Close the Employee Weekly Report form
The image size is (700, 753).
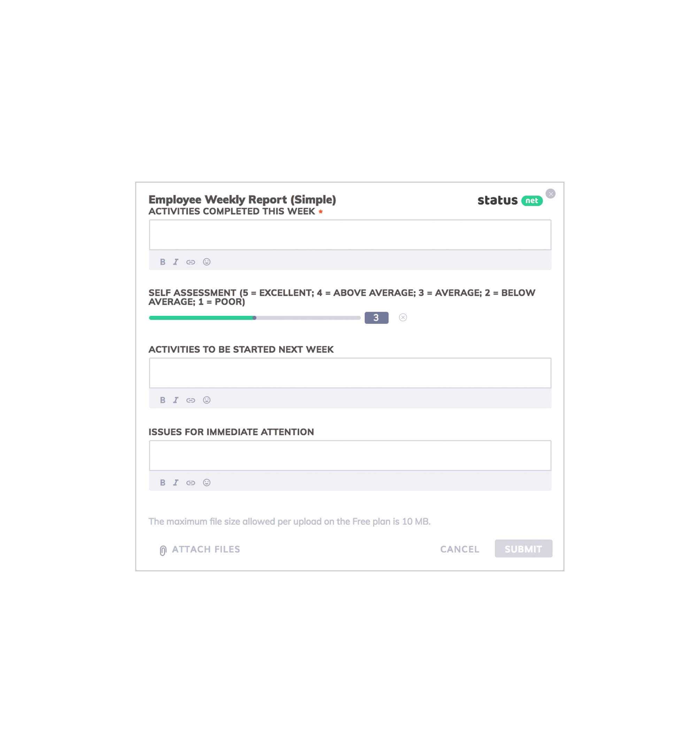click(x=551, y=193)
